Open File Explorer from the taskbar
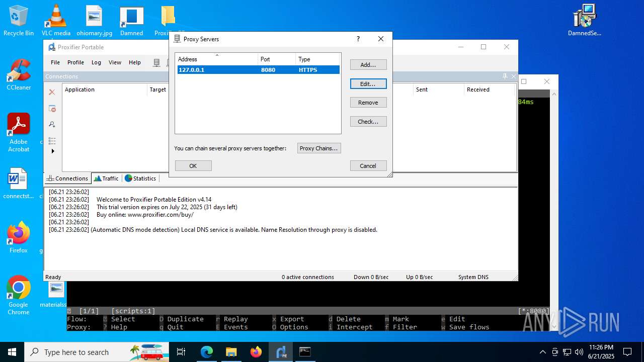 point(231,352)
